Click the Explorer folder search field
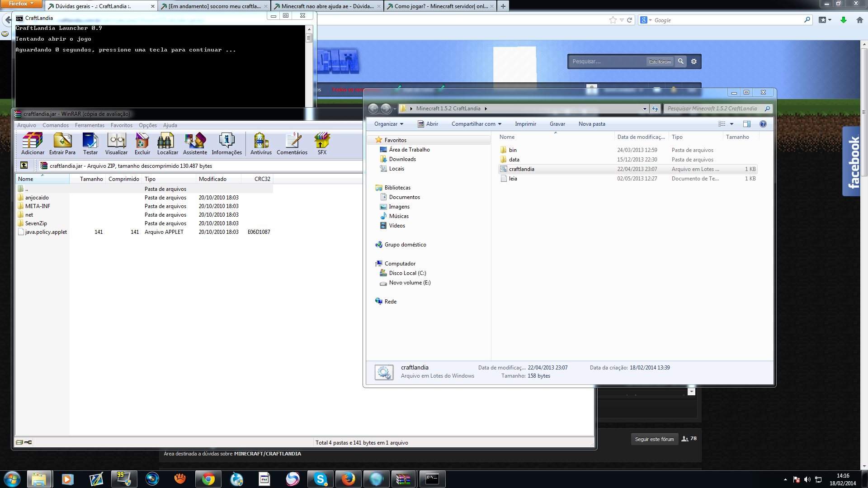This screenshot has height=488, width=868. click(x=718, y=109)
